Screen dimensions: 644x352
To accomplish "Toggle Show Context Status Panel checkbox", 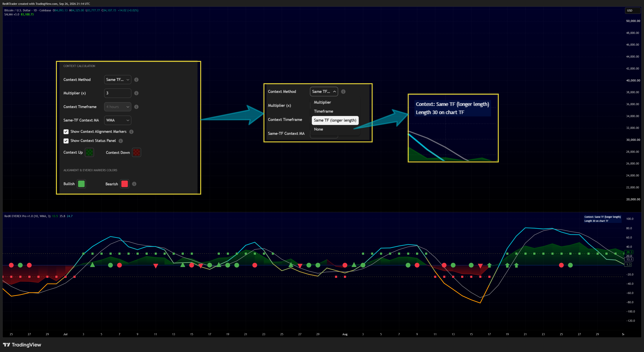I will tap(66, 141).
